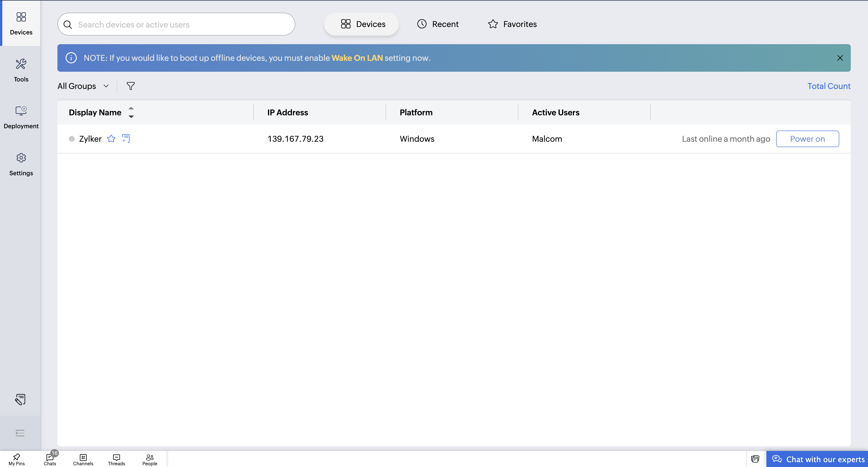Switch to the Recent tab

point(438,24)
